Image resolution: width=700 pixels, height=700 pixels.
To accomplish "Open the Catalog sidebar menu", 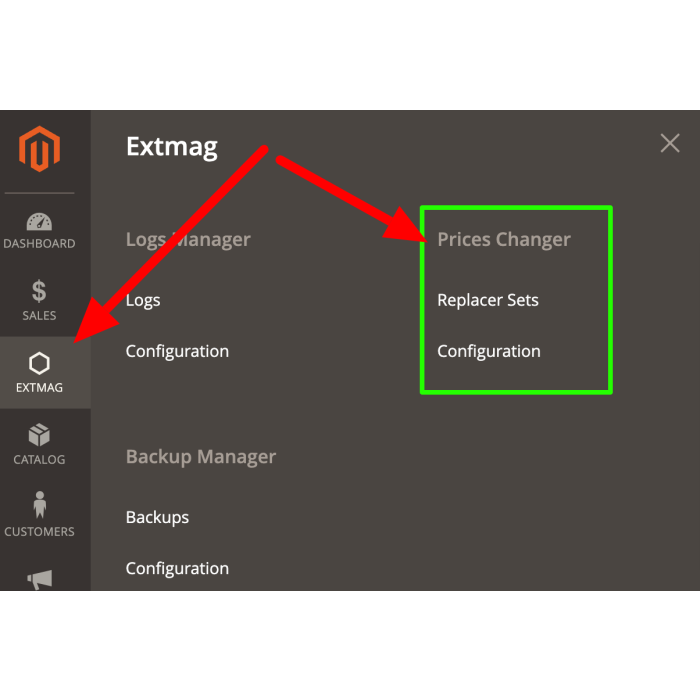I will click(x=39, y=444).
